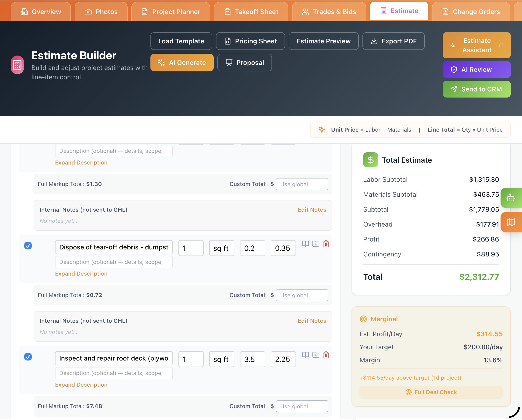Click add-folder icon on Inspect roof deck row
Image resolution: width=522 pixels, height=420 pixels.
coord(316,355)
